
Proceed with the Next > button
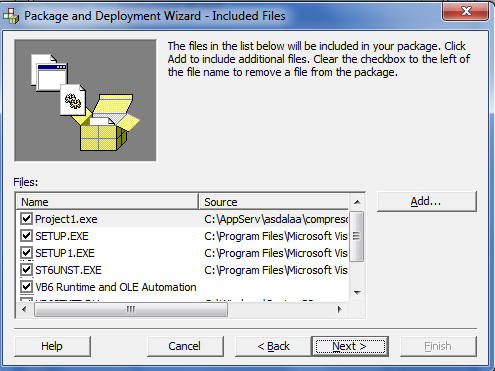point(350,346)
